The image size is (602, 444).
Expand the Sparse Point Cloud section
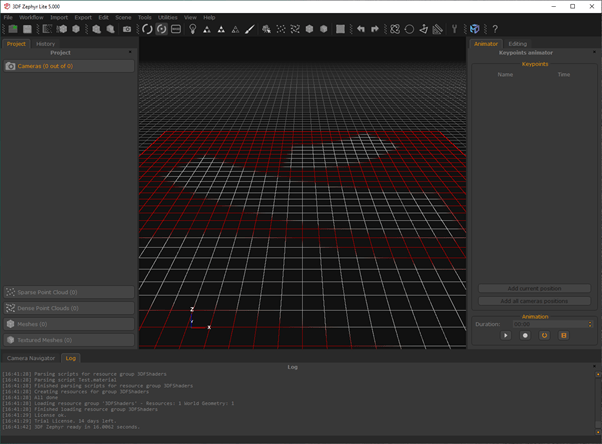68,293
